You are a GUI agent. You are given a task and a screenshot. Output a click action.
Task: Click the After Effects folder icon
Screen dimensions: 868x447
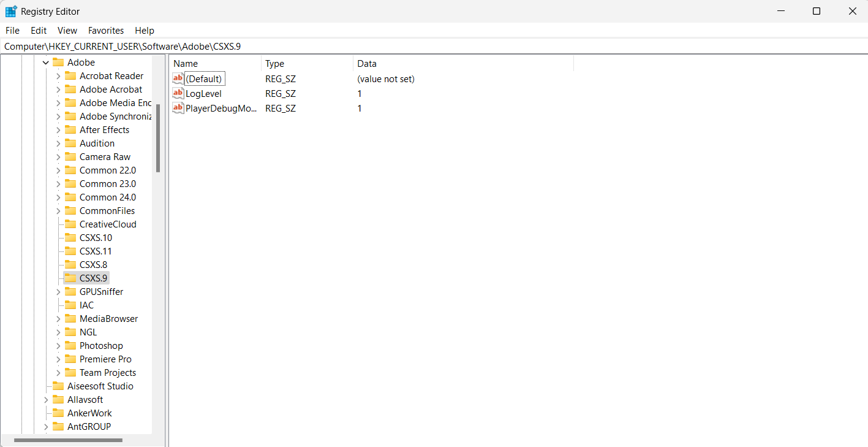70,130
